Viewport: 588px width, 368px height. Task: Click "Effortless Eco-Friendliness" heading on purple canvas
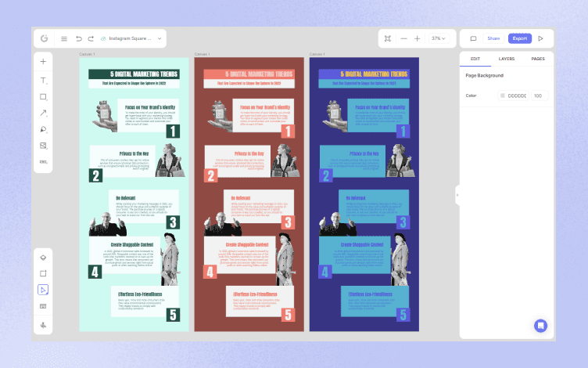click(370, 294)
